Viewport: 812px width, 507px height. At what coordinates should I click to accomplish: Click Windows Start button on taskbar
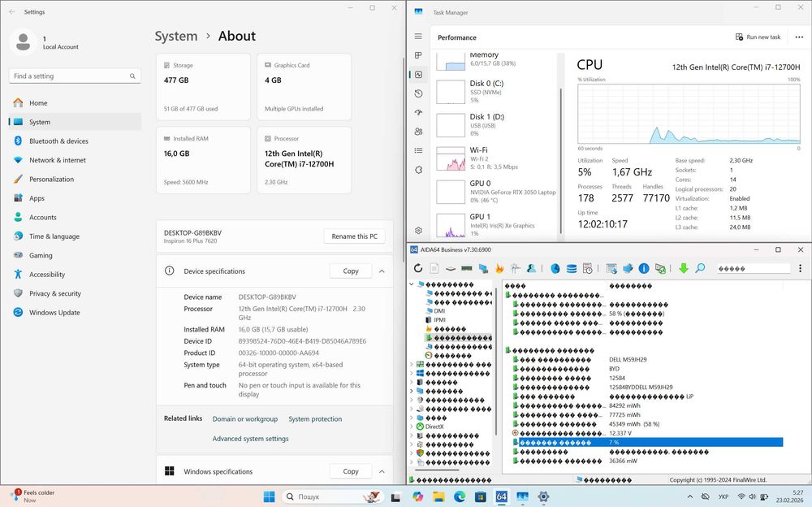(x=270, y=496)
